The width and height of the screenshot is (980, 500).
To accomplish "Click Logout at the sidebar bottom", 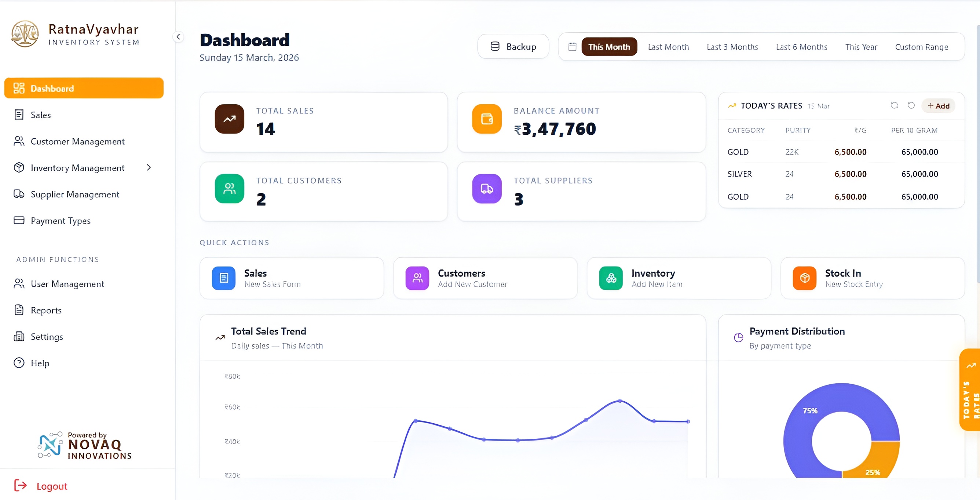I will tap(51, 486).
